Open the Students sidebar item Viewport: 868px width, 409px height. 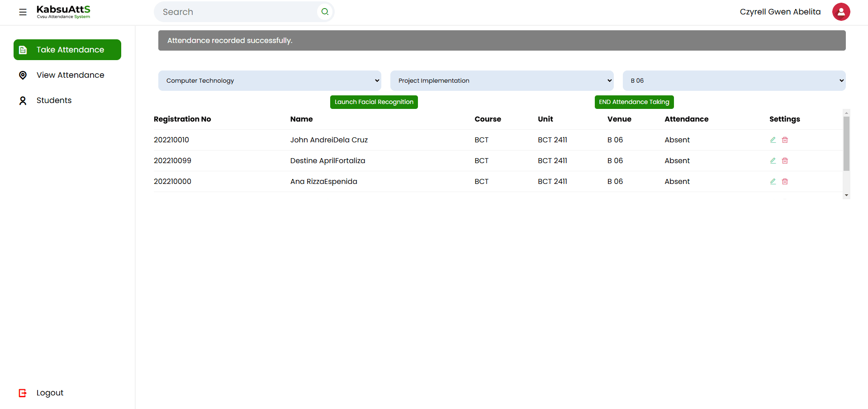pyautogui.click(x=54, y=100)
